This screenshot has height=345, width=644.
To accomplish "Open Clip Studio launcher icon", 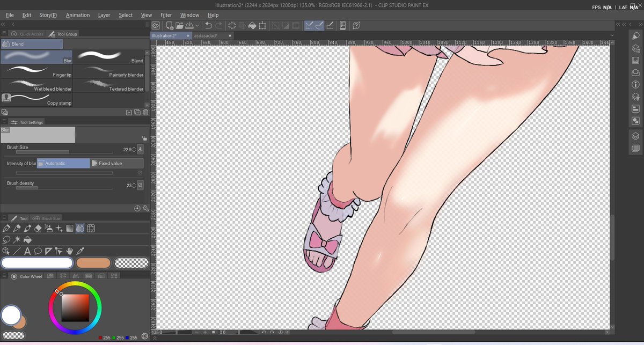I will point(156,25).
